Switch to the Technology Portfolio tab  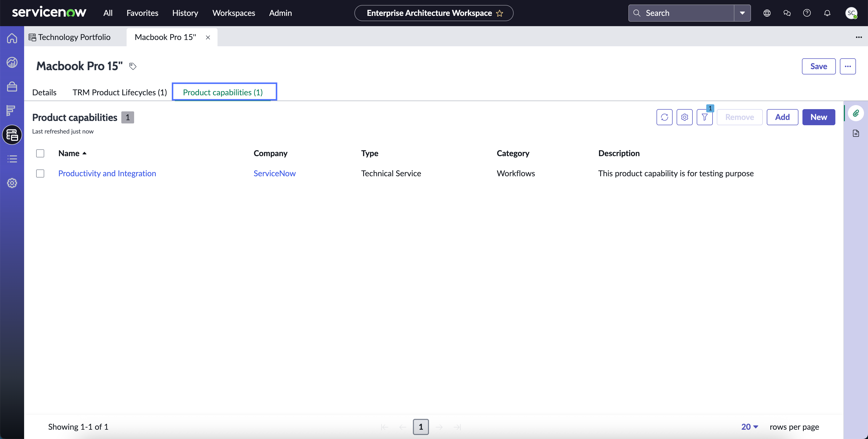[70, 37]
